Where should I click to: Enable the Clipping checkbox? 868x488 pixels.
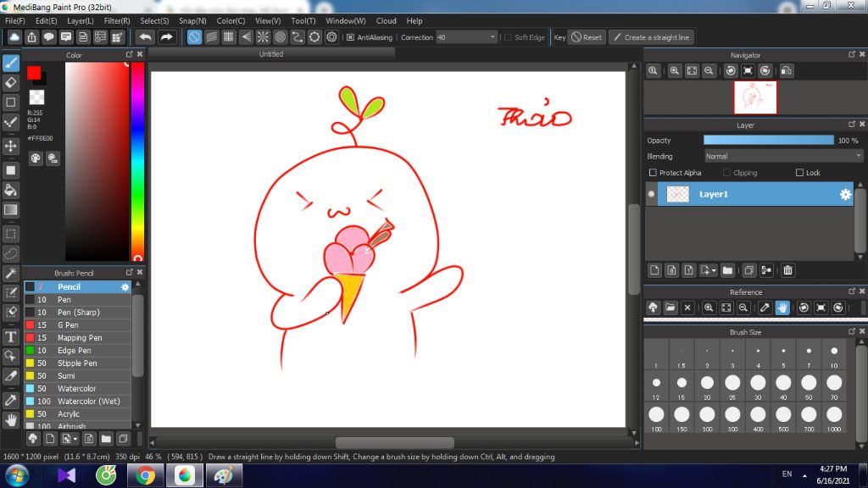[x=726, y=173]
